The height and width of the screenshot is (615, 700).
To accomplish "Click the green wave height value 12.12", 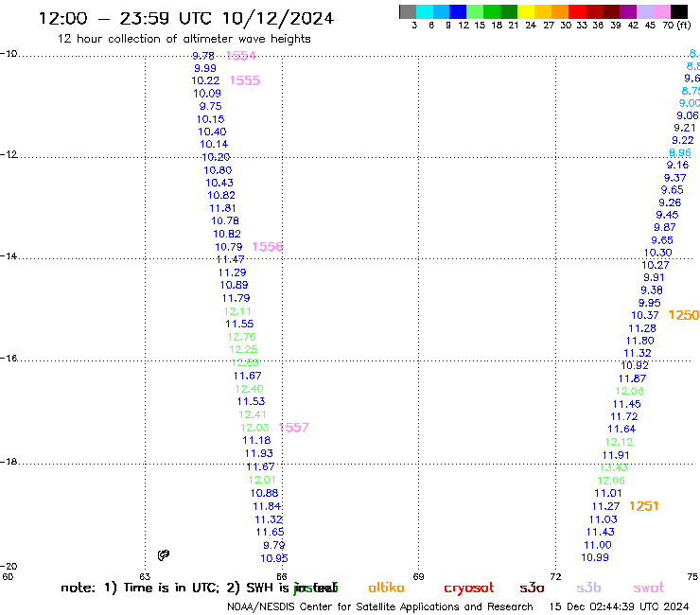I will pos(620,442).
